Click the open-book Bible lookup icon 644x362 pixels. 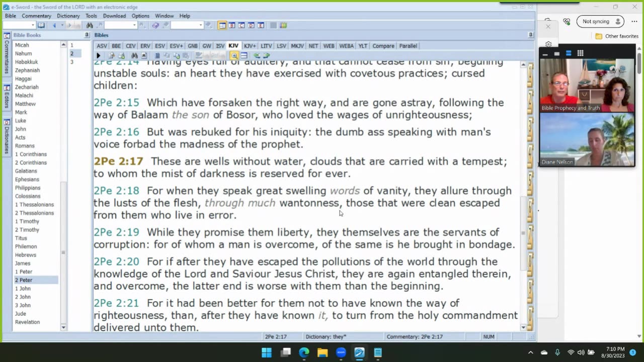(x=41, y=25)
